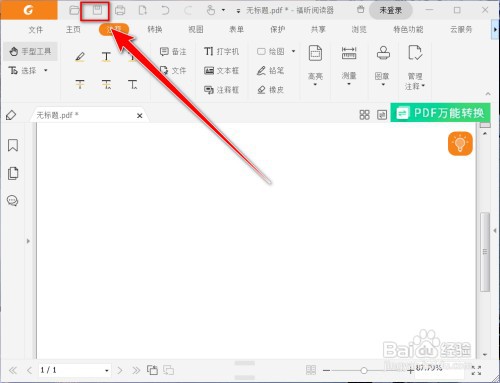The image size is (500, 383).
Task: Add a 备注 note comment
Action: (173, 51)
